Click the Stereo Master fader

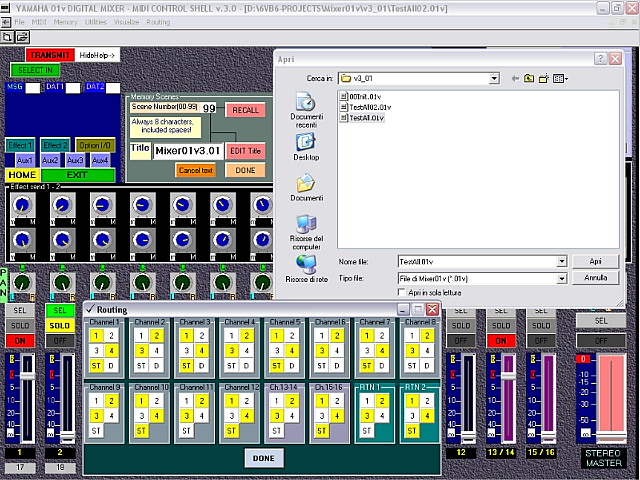click(611, 436)
